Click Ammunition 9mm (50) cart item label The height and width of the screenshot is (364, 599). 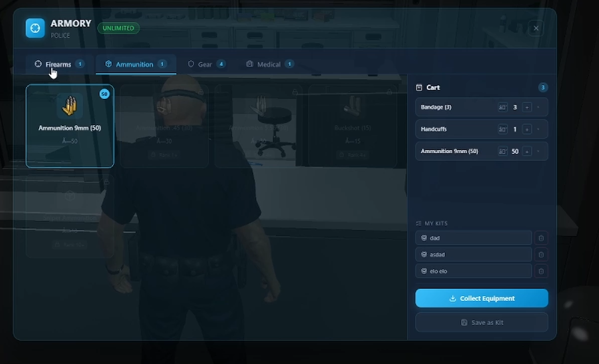(449, 152)
